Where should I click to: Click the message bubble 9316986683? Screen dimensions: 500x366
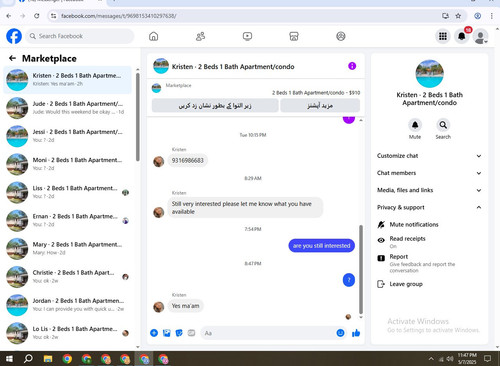(x=188, y=160)
